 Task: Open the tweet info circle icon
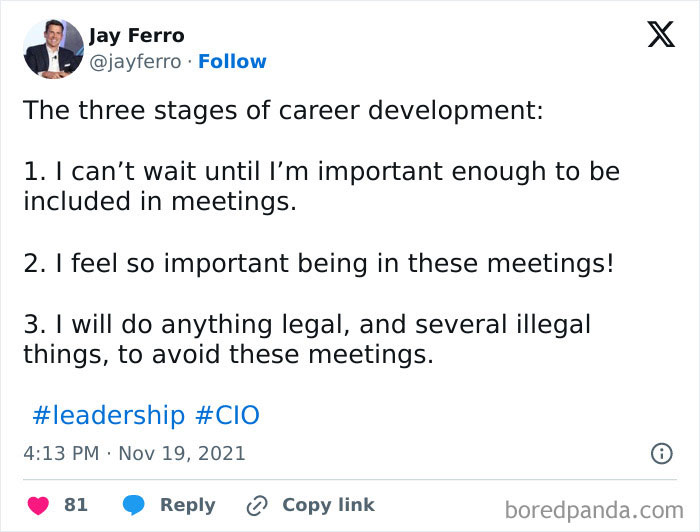[661, 453]
